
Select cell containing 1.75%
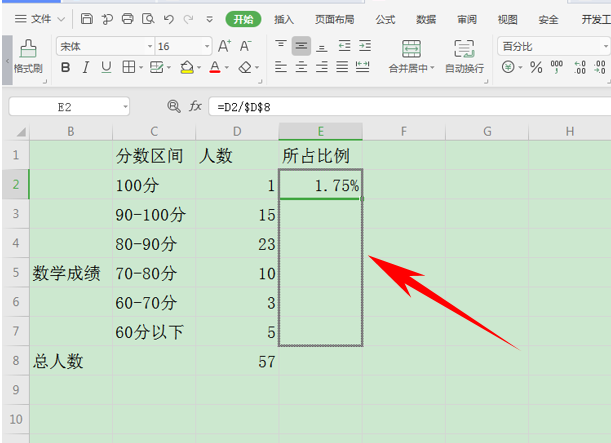[x=321, y=184]
